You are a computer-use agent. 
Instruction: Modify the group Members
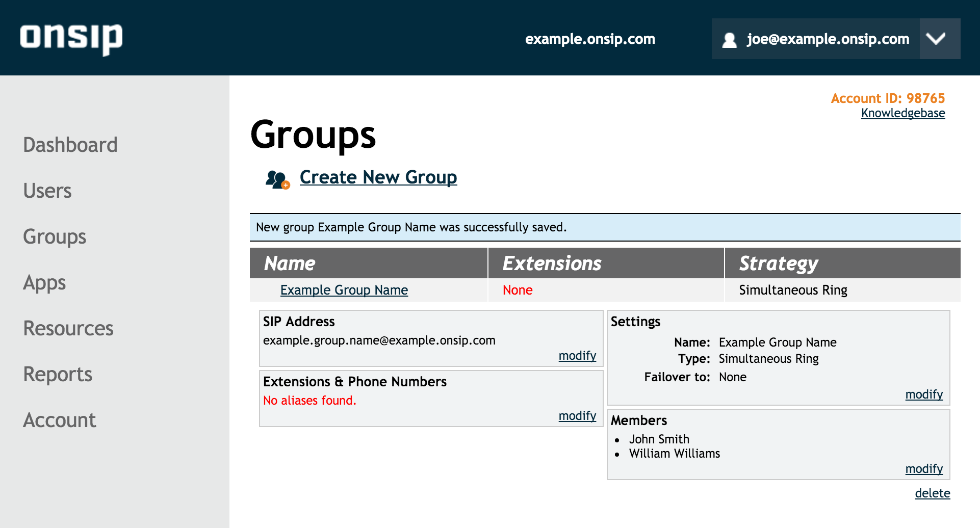(x=924, y=469)
